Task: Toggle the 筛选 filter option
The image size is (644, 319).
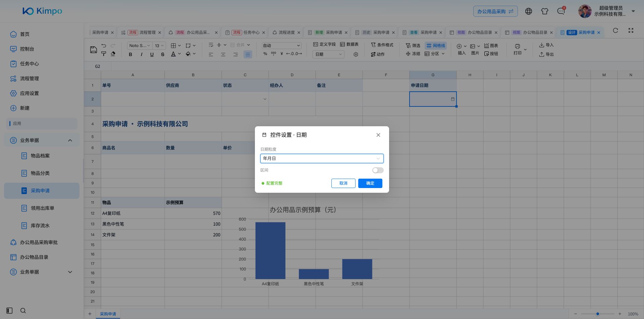Action: tap(413, 46)
